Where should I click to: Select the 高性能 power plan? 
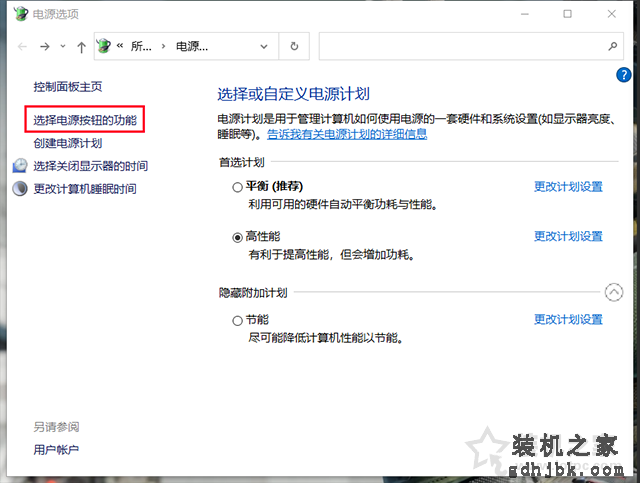[x=237, y=238]
